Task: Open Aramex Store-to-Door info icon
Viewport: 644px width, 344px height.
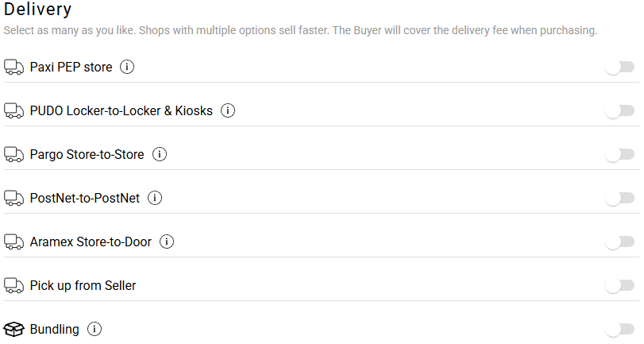Action: click(x=167, y=242)
